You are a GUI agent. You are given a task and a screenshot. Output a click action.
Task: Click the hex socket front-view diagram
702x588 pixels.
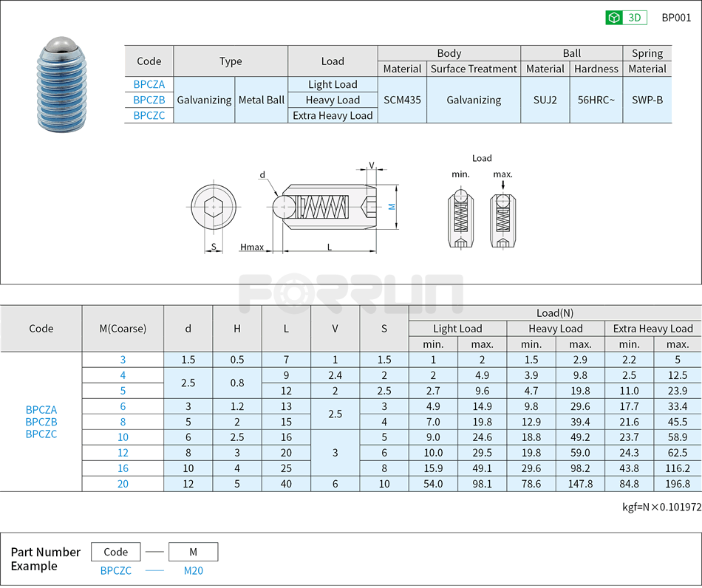[214, 208]
